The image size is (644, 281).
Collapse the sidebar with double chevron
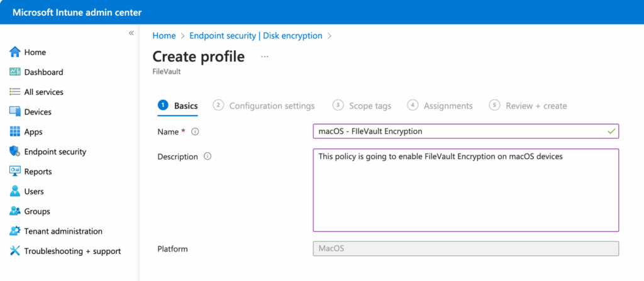point(131,33)
